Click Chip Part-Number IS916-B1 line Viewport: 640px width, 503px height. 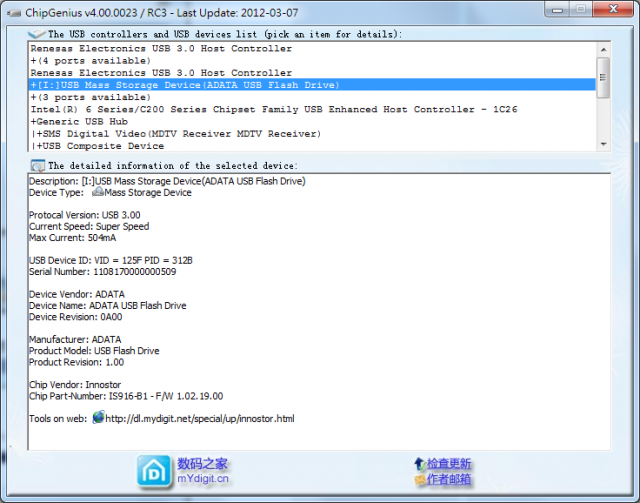click(126, 396)
